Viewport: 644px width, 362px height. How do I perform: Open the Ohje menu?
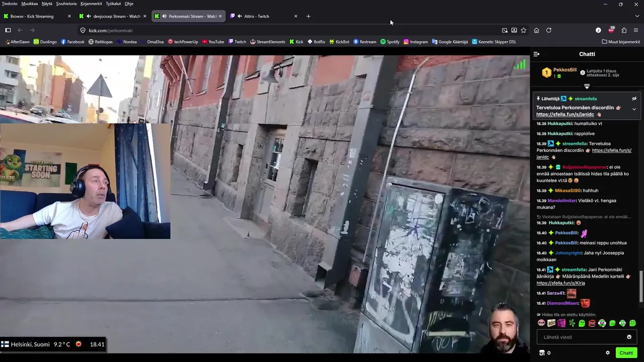pos(129,4)
